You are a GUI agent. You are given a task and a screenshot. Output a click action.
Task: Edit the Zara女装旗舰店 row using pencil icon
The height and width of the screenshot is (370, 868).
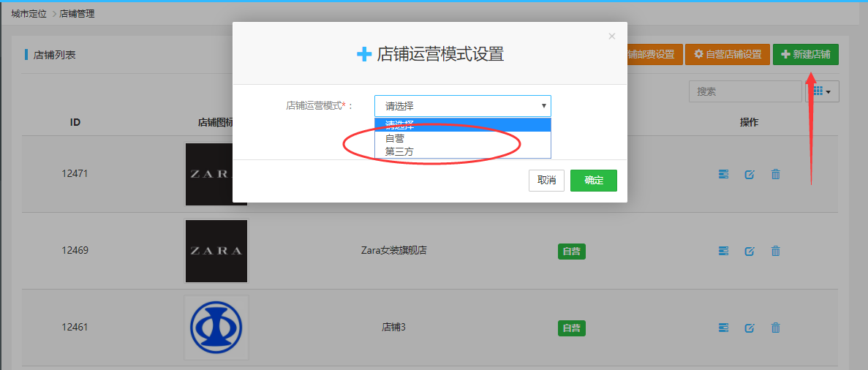(750, 251)
